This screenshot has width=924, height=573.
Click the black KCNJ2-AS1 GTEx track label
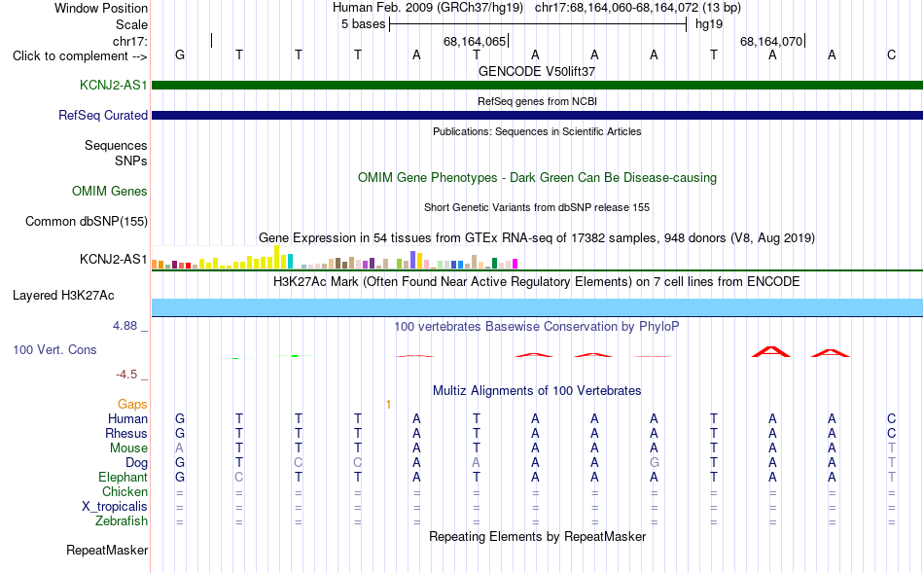[x=113, y=260]
